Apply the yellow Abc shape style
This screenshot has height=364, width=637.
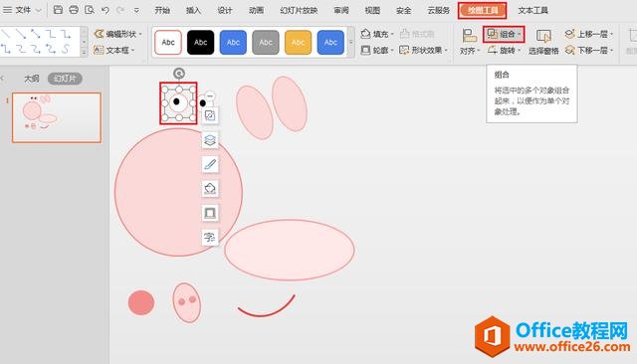coord(299,42)
